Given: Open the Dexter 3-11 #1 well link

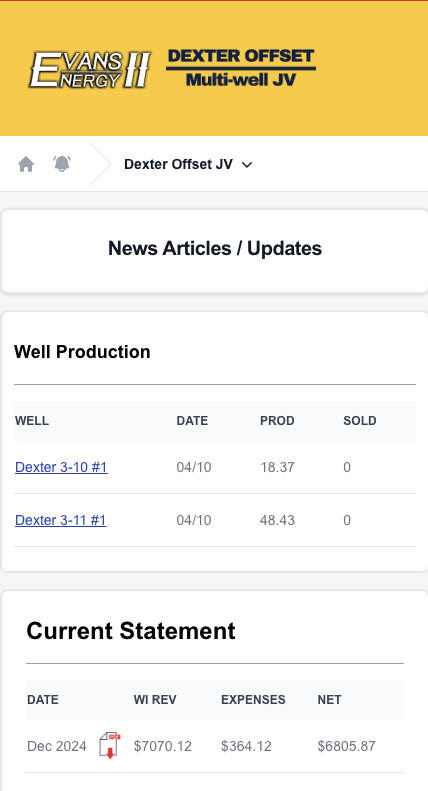Looking at the screenshot, I should [61, 520].
